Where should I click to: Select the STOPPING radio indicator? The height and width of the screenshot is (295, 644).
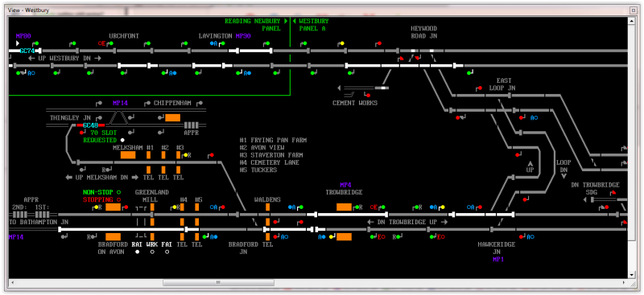pos(118,199)
